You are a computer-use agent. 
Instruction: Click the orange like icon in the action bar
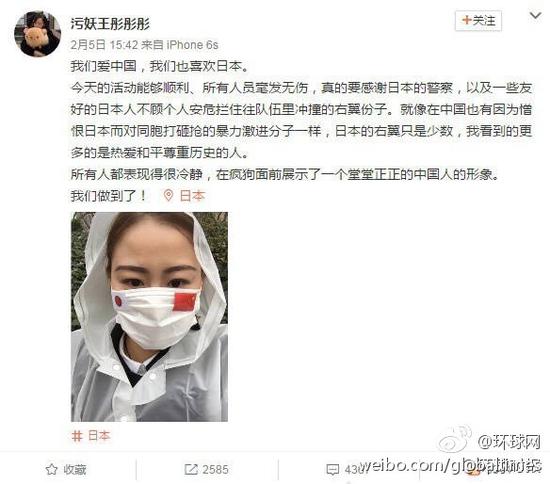click(473, 471)
